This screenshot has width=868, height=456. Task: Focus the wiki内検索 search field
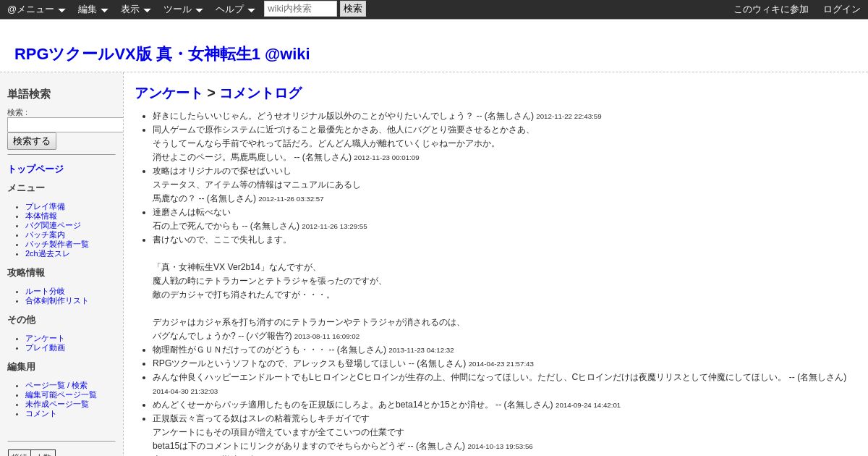(300, 9)
